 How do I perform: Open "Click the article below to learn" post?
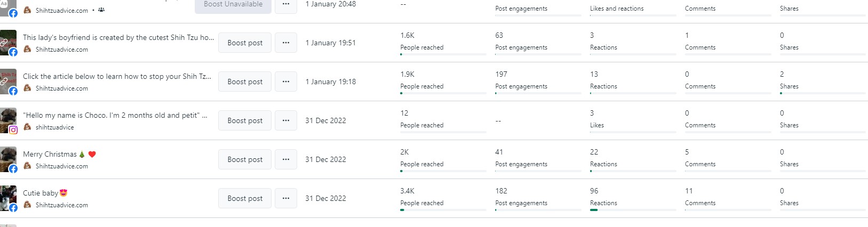[x=117, y=76]
